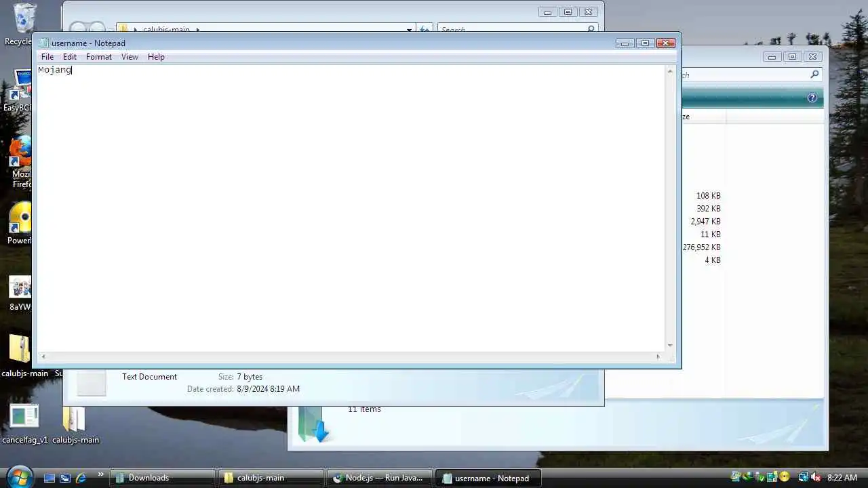Close the username Notepad window

(666, 43)
